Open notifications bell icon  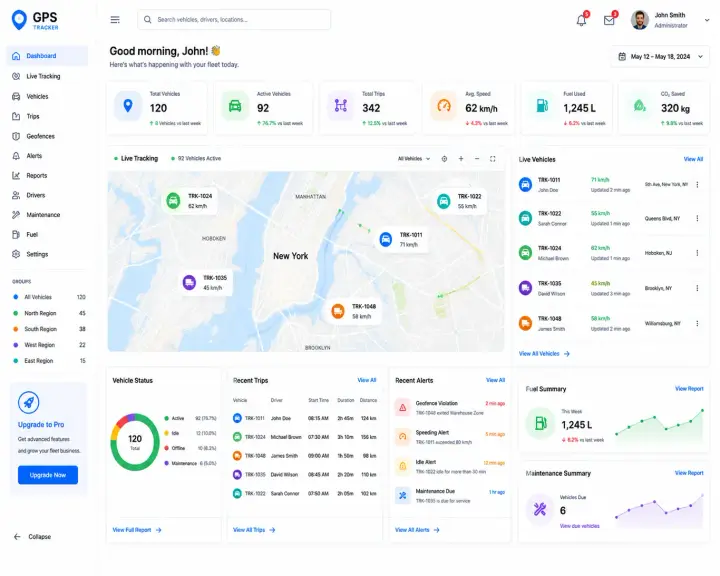(581, 20)
